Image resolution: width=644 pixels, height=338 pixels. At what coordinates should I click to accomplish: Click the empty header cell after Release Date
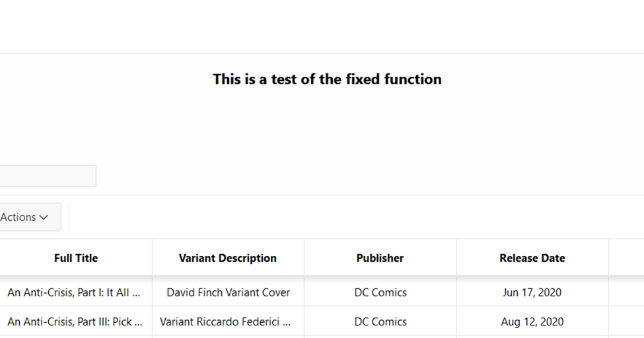click(626, 257)
